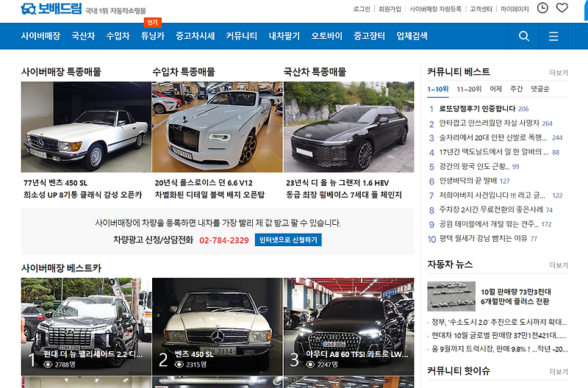
Task: Open post 인생바닥의 끝 딸배
Action: 468,181
